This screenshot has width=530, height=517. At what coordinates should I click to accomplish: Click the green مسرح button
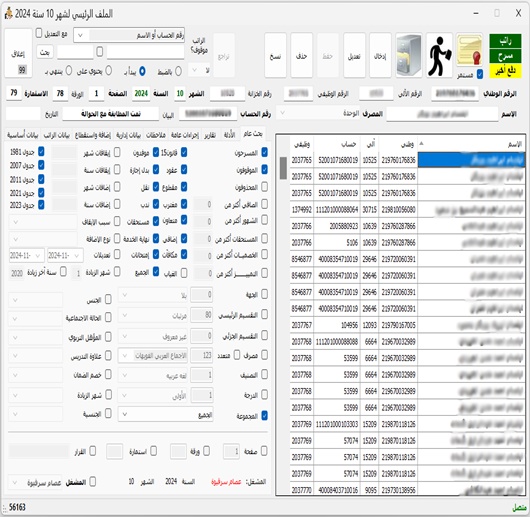505,56
